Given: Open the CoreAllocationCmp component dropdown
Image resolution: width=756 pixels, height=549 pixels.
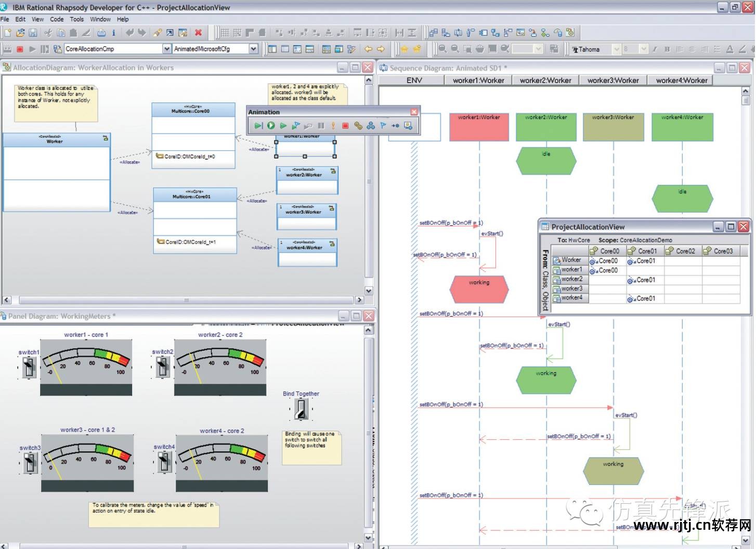Looking at the screenshot, I should [166, 49].
